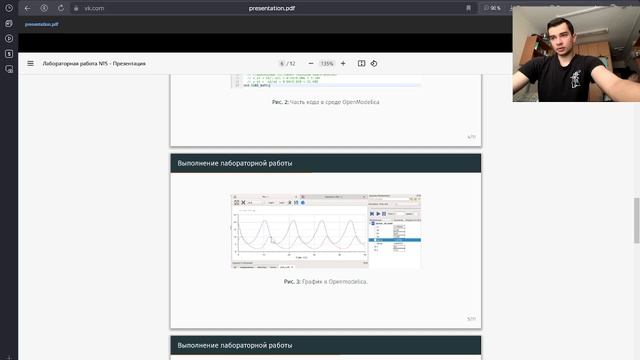Click the '/ 12' total pages label
This screenshot has height=360, width=640.
point(291,64)
